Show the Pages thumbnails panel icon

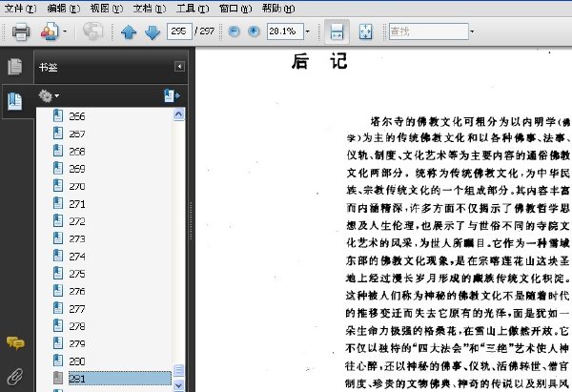[15, 67]
